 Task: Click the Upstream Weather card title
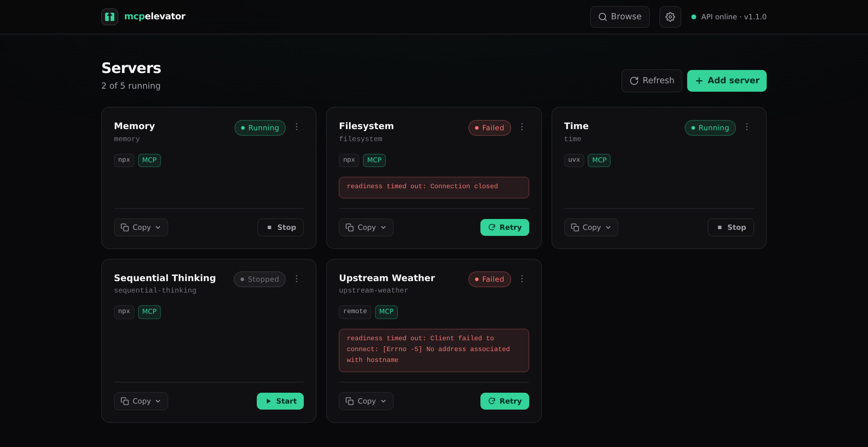387,278
